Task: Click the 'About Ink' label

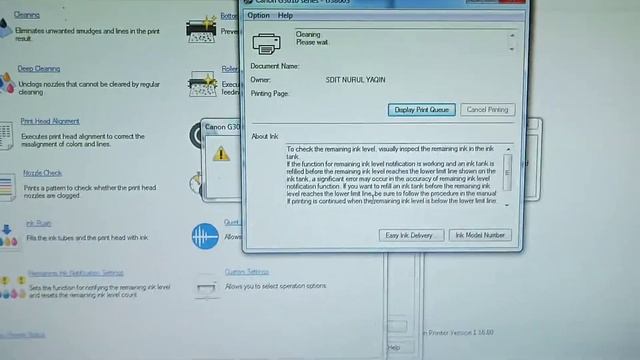Action: point(264,137)
